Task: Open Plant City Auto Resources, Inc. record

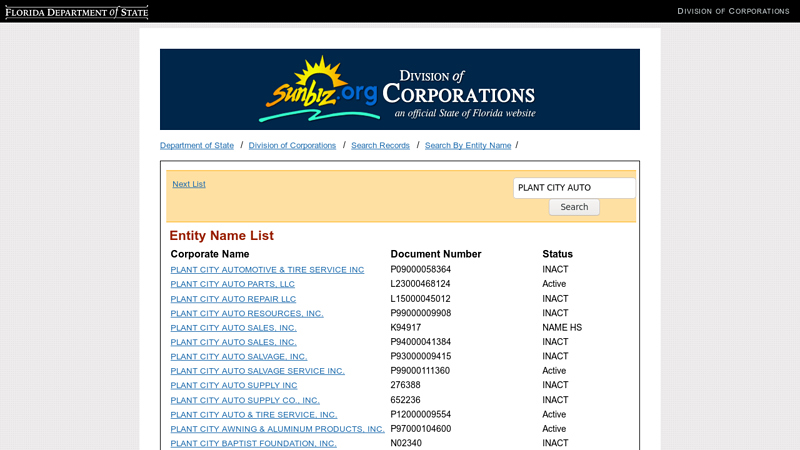Action: click(x=247, y=313)
